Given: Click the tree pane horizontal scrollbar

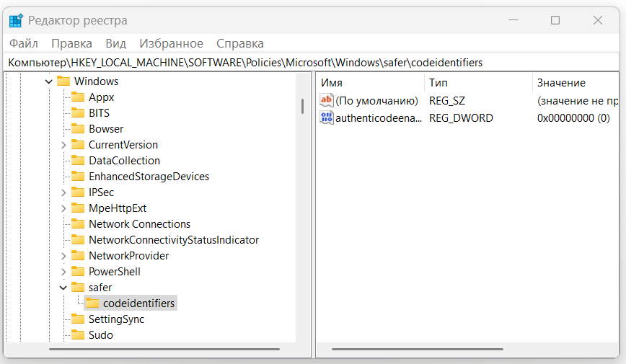Looking at the screenshot, I should [x=164, y=350].
